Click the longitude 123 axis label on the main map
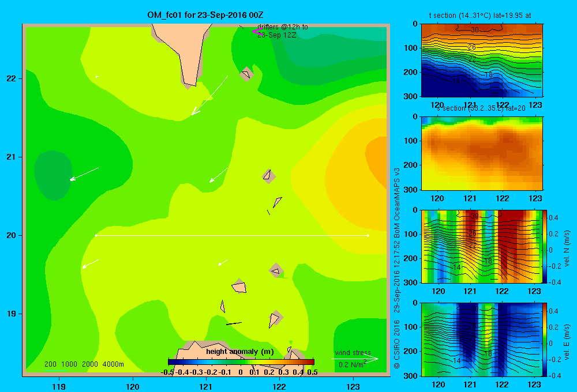Screen dimensions: 577x392 (353, 386)
